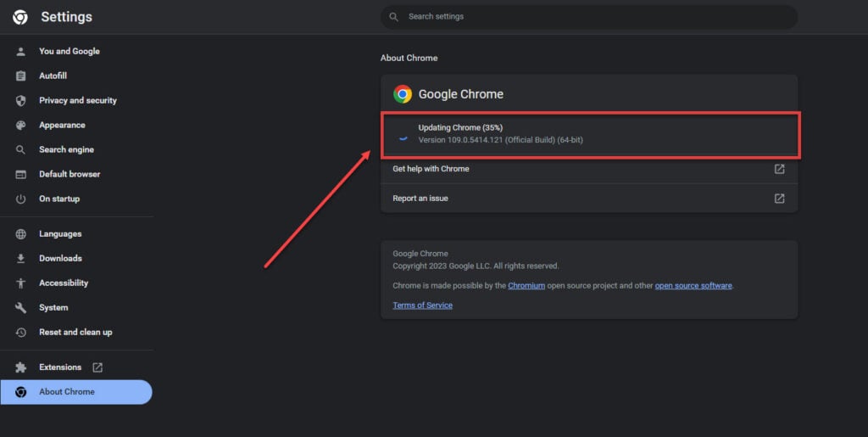This screenshot has width=868, height=437.
Task: Open Downloads using the download arrow icon
Action: (x=20, y=259)
